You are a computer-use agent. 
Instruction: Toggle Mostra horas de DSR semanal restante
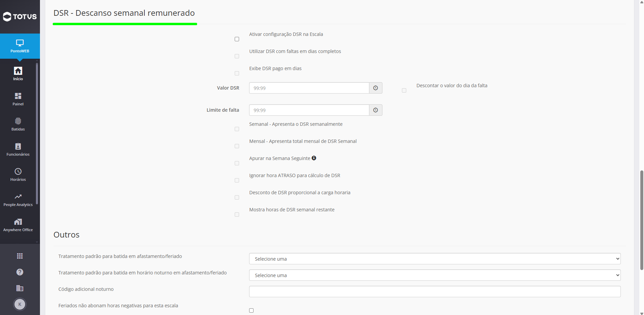tap(237, 215)
